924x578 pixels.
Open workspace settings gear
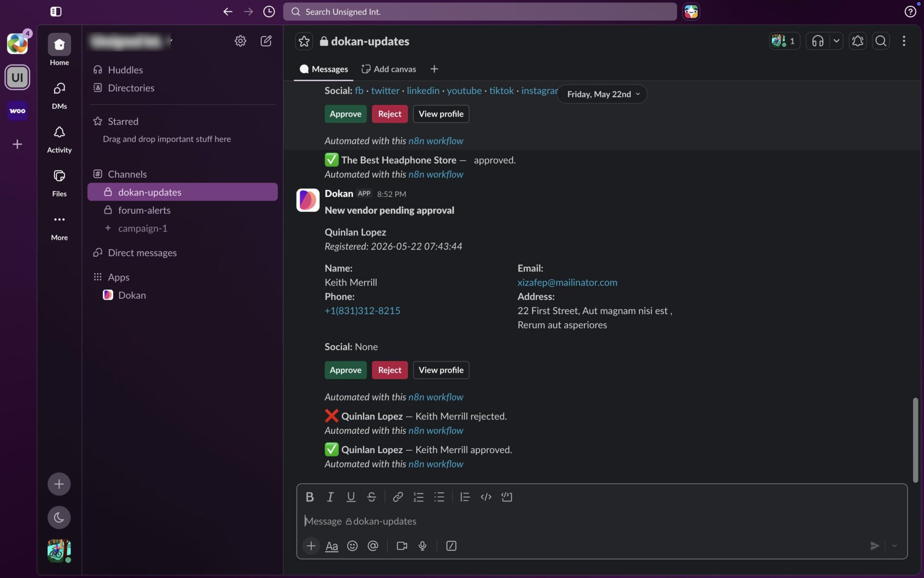[240, 41]
